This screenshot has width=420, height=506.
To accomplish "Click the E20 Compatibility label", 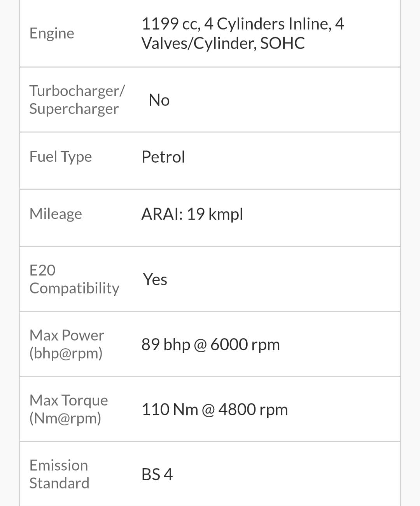I will point(74,279).
